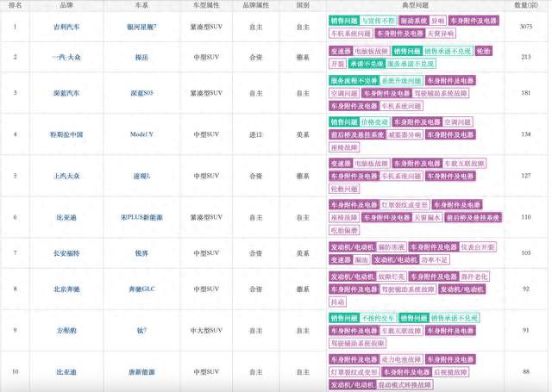Click the 轮胎 category tag
Image resolution: width=552 pixels, height=392 pixels.
(483, 51)
